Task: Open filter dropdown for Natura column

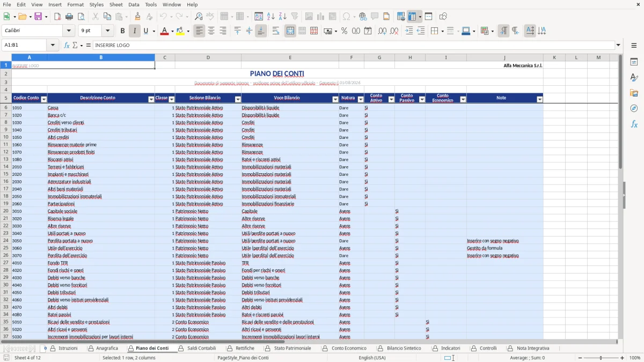Action: [361, 99]
